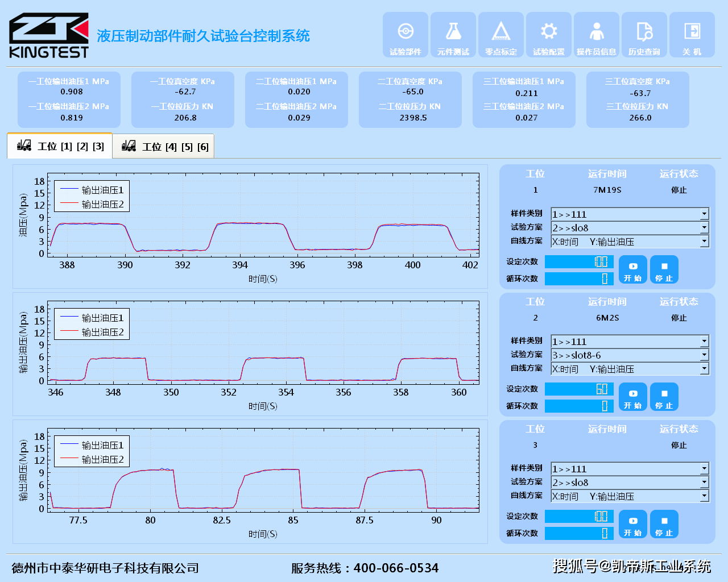
Task: Click station 2 循环次数 field
Action: 579,406
